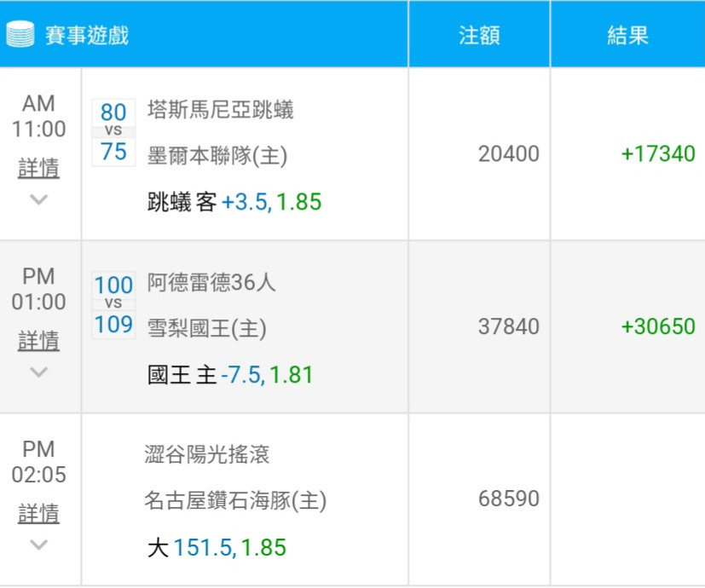
Task: Click the coin stack icon in header
Action: [20, 34]
